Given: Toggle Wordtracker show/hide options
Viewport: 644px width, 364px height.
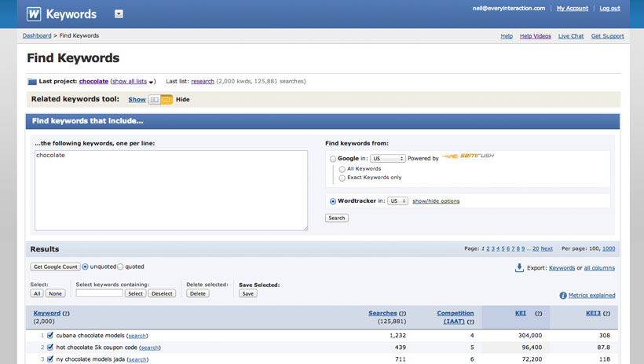Looking at the screenshot, I should tap(436, 201).
